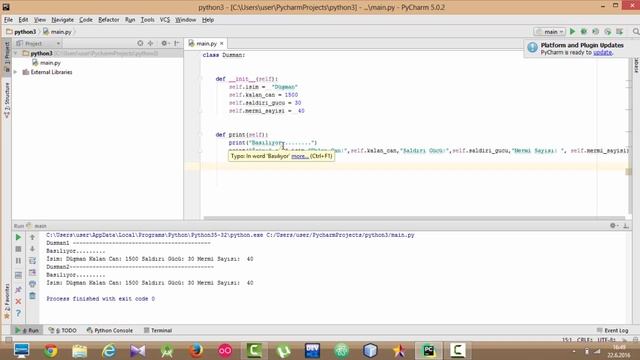
Task: Open the Navigate menu
Action: (x=62, y=20)
